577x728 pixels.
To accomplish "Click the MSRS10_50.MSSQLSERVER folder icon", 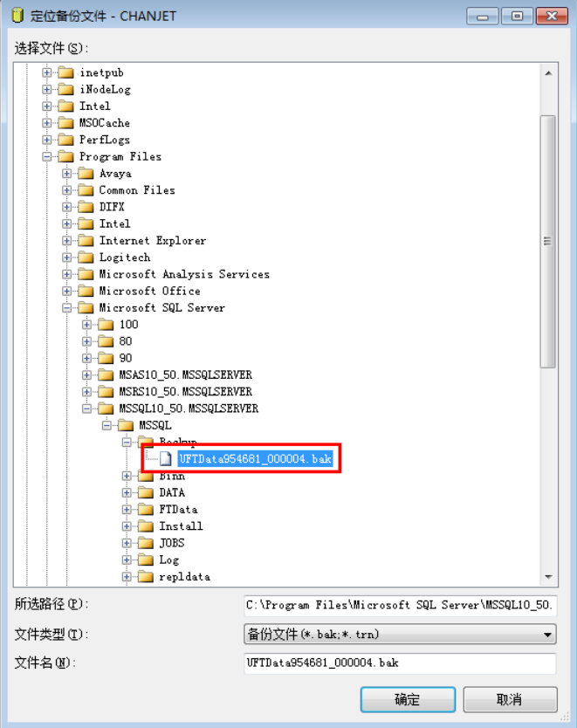I will point(106,391).
